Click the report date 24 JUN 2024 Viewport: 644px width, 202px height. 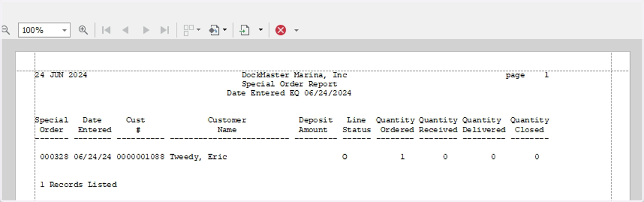pyautogui.click(x=61, y=75)
